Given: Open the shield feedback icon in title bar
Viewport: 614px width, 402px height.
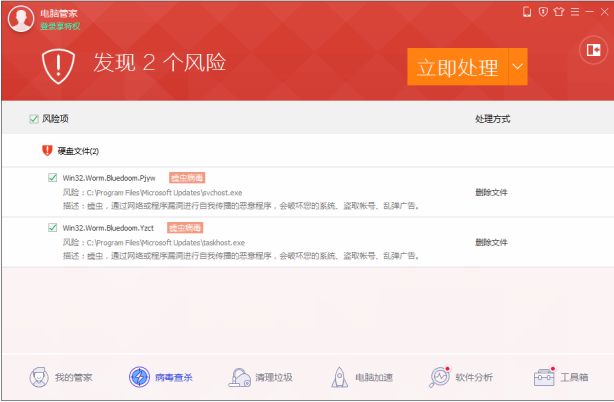Looking at the screenshot, I should (x=543, y=12).
